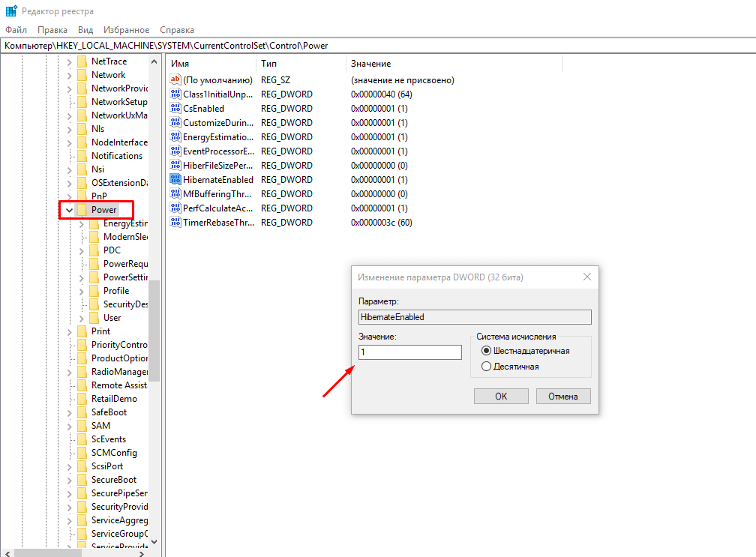
Task: Click the 0x00000040 (64) value cell
Action: tap(381, 94)
